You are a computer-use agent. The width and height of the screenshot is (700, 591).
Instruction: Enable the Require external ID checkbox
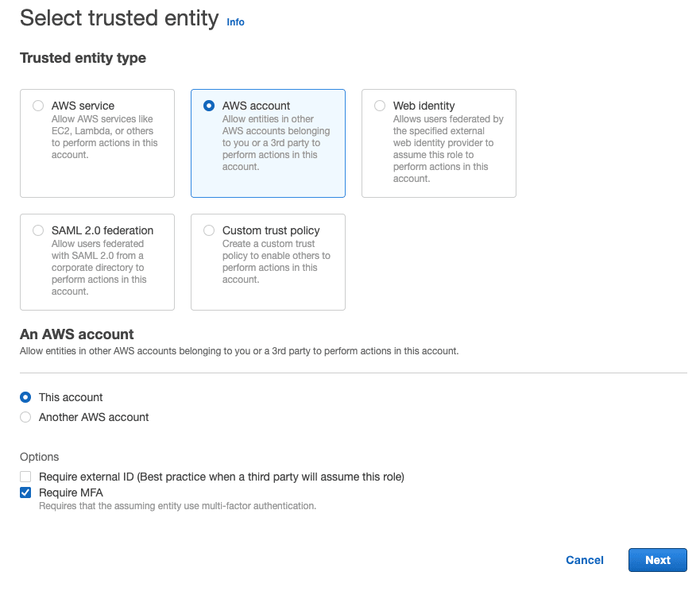click(25, 477)
